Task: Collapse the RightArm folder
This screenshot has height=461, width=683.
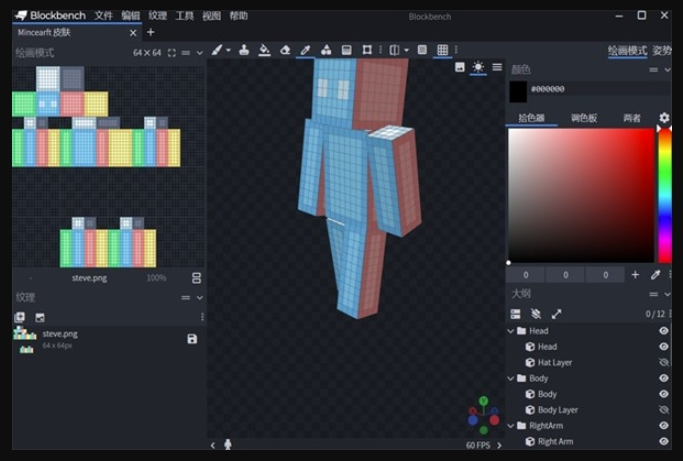Action: tap(511, 426)
